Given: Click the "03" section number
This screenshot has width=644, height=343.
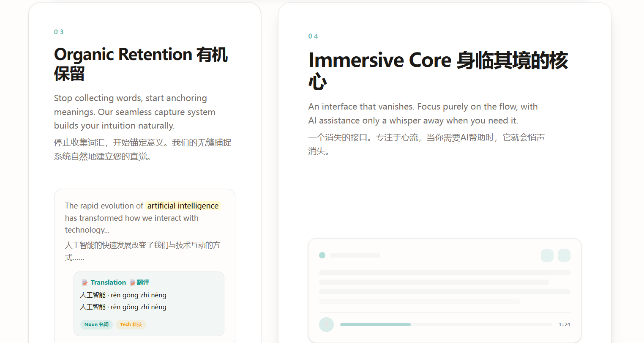Looking at the screenshot, I should click(x=59, y=32).
